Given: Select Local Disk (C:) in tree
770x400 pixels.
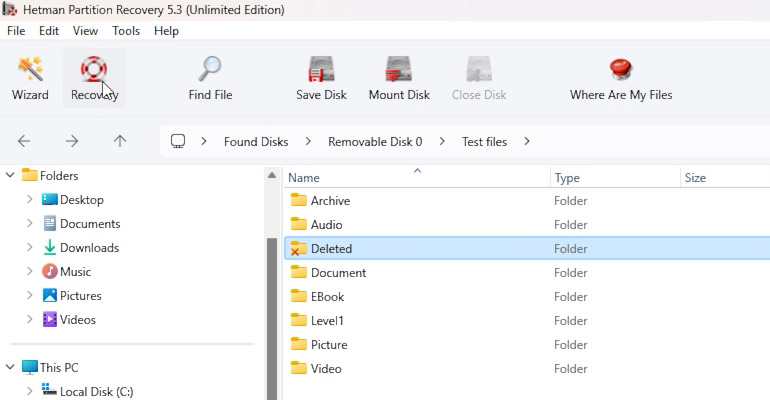Looking at the screenshot, I should tap(87, 391).
